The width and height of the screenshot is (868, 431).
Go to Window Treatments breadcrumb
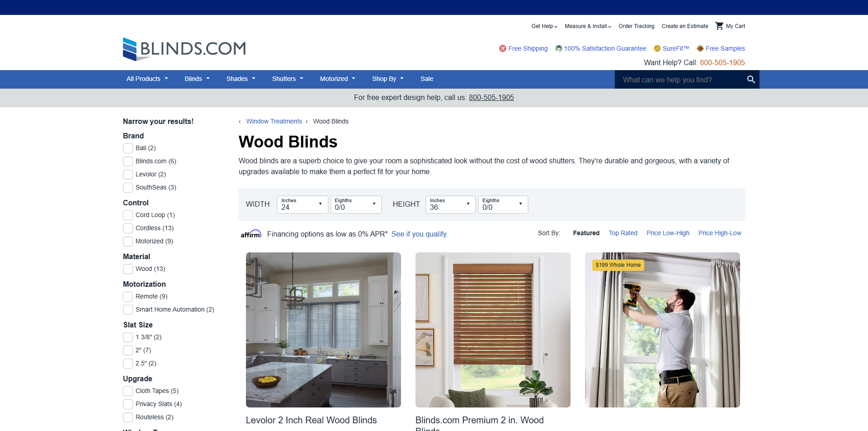pyautogui.click(x=274, y=121)
